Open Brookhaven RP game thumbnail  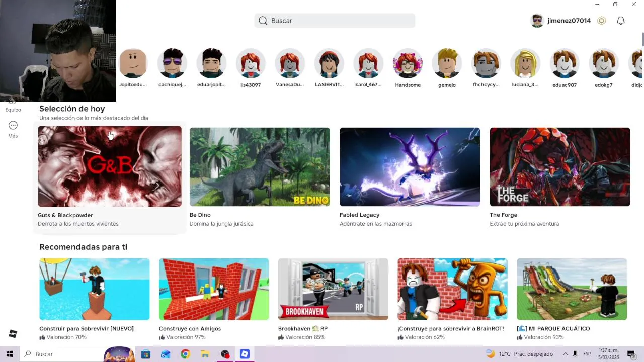click(333, 289)
